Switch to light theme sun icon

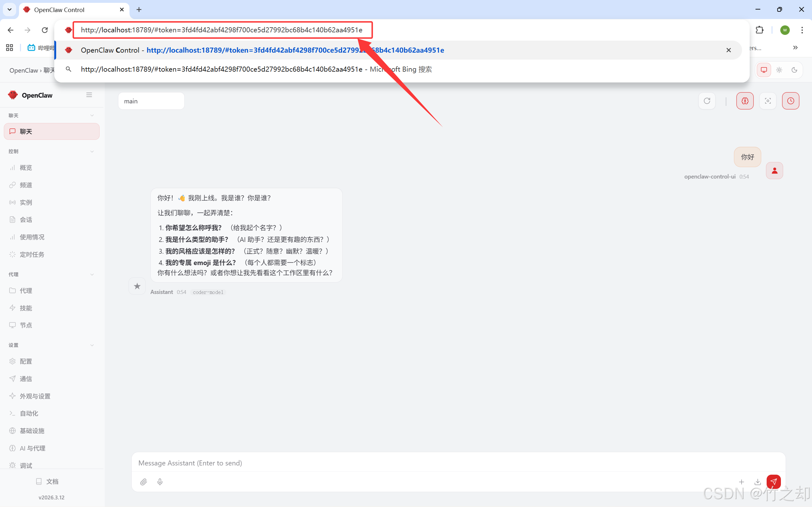click(x=779, y=70)
